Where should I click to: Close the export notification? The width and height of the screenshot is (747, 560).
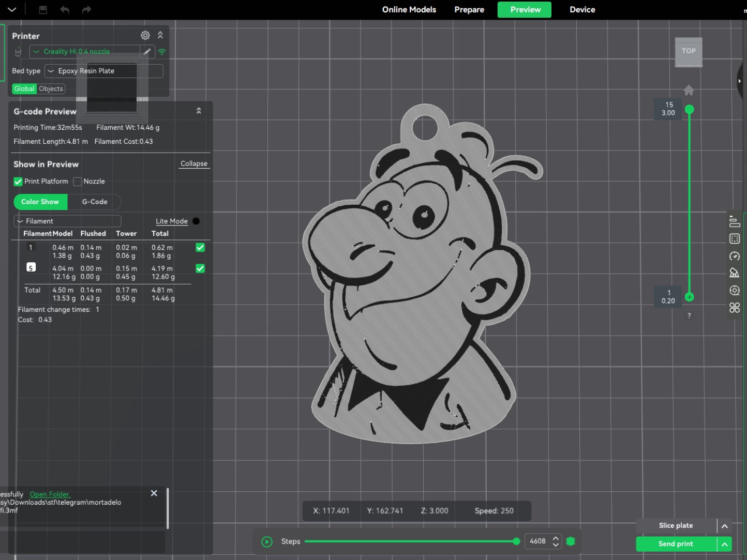(x=154, y=493)
